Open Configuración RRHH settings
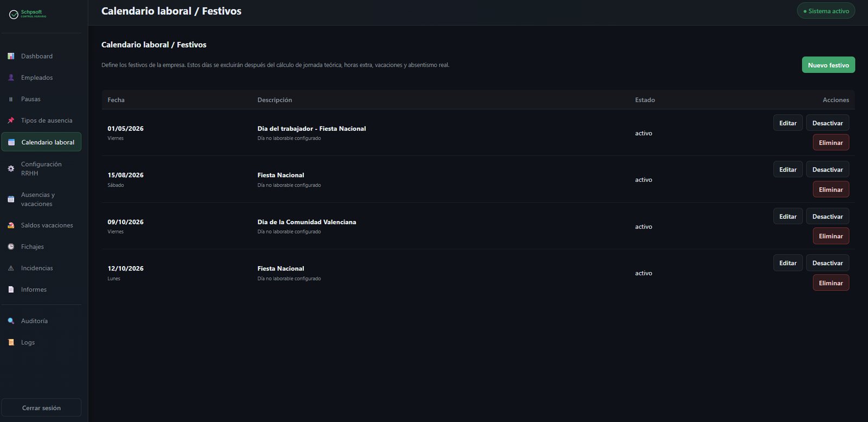The image size is (868, 422). (x=41, y=169)
